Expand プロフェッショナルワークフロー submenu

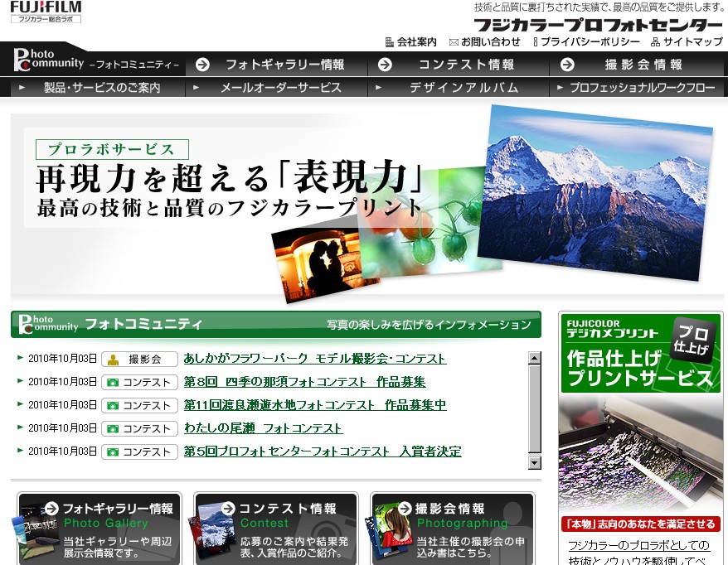click(638, 87)
